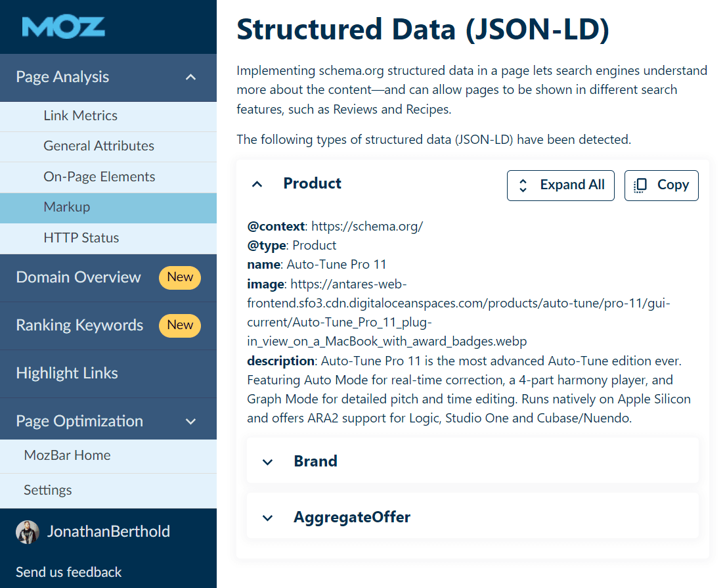Click the Copy clipboard icon
This screenshot has height=588, width=725.
(640, 185)
